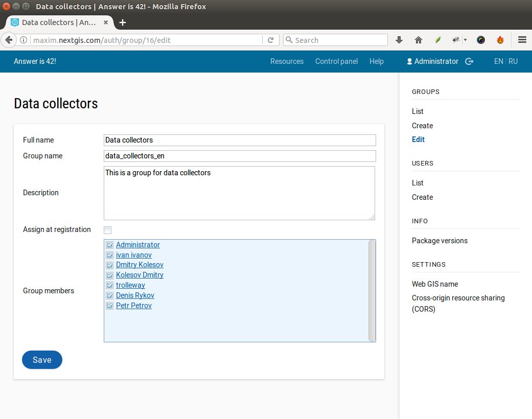
Task: Click the camera lens extension icon
Action: pos(480,39)
